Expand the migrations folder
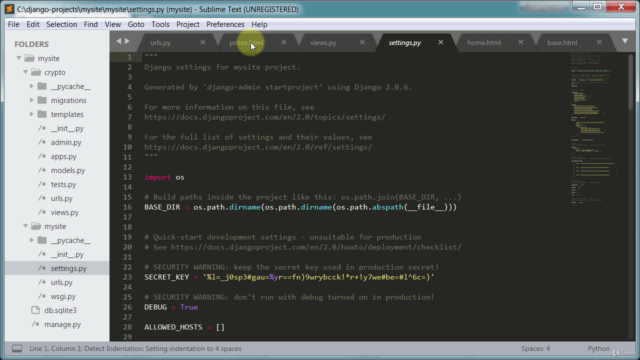The image size is (640, 360). tap(32, 100)
